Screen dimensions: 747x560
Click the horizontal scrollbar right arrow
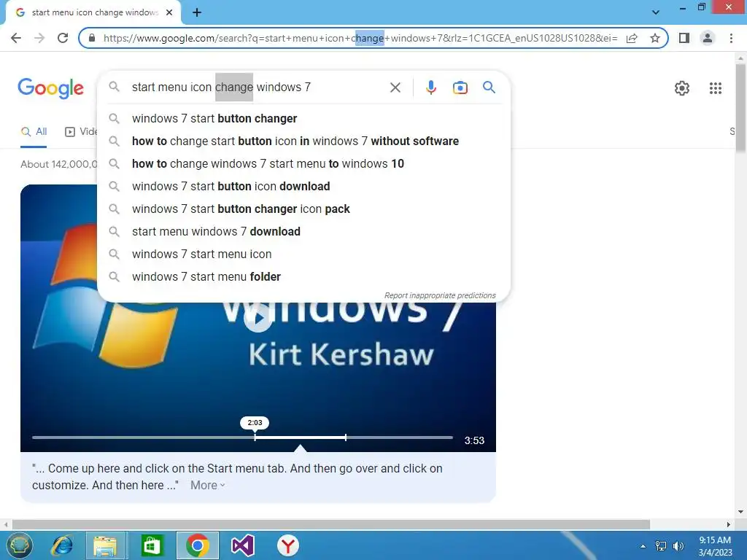point(729,524)
